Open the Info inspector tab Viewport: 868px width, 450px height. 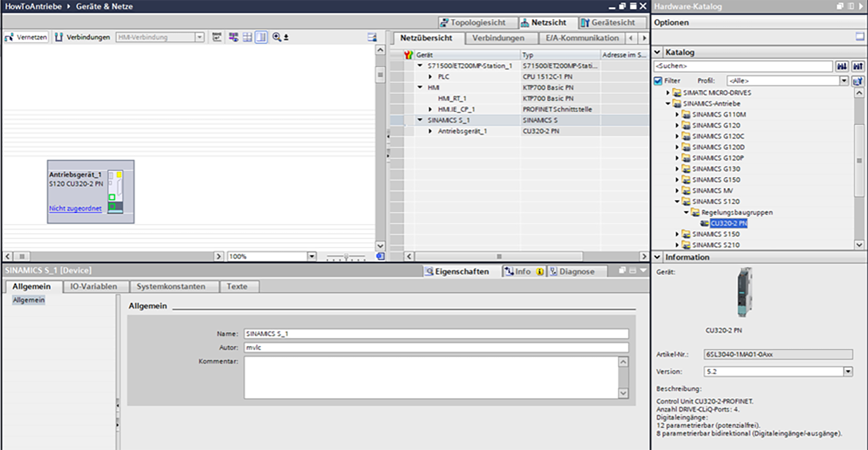click(x=523, y=272)
